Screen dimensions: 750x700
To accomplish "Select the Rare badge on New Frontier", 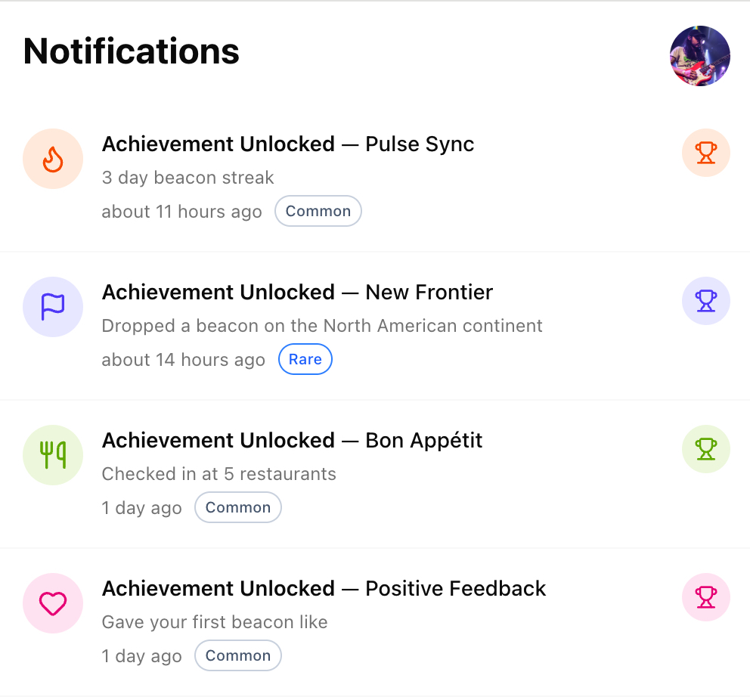I will [305, 360].
